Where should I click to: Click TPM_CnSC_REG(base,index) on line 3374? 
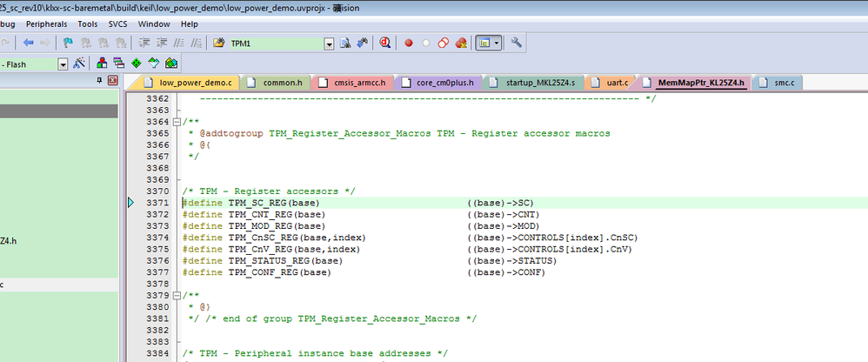[297, 238]
